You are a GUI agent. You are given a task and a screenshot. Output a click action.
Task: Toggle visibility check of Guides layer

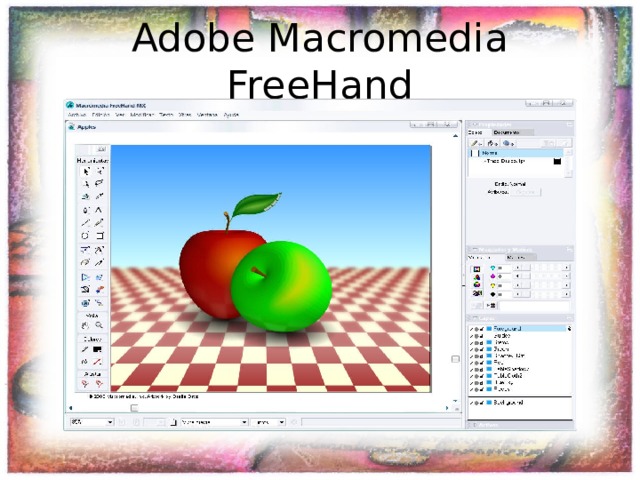[471, 336]
